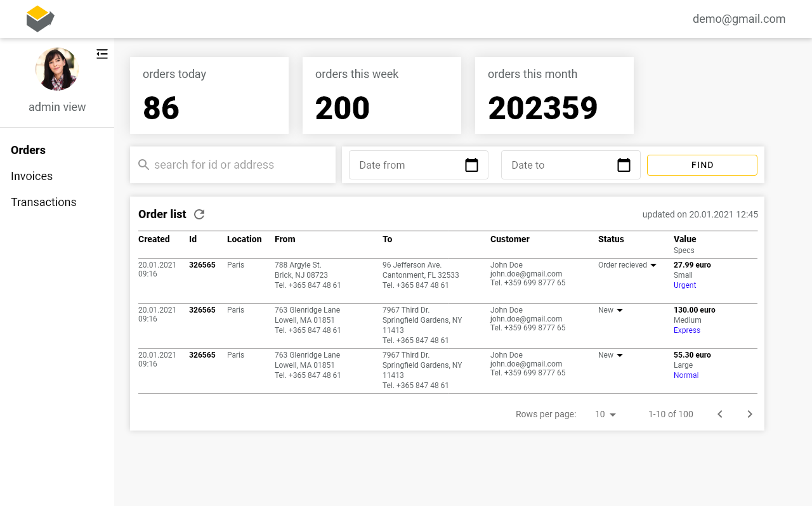
Task: Go to previous page of orders
Action: [720, 414]
